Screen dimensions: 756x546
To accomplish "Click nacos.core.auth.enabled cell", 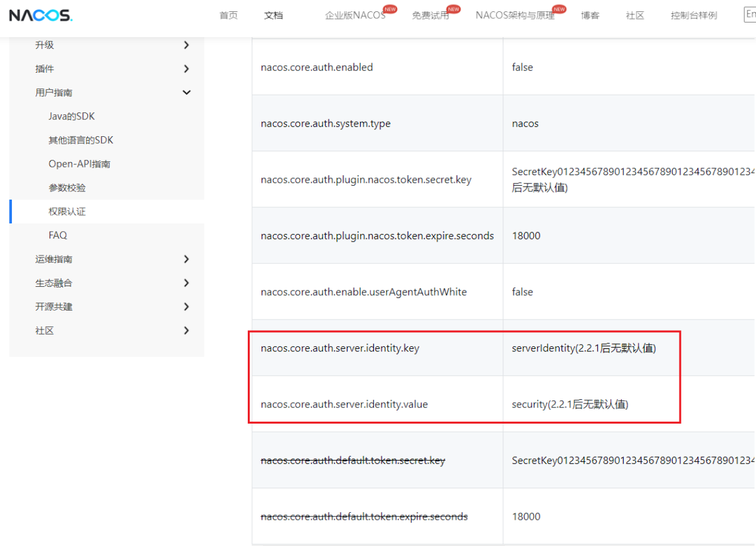I will 378,67.
